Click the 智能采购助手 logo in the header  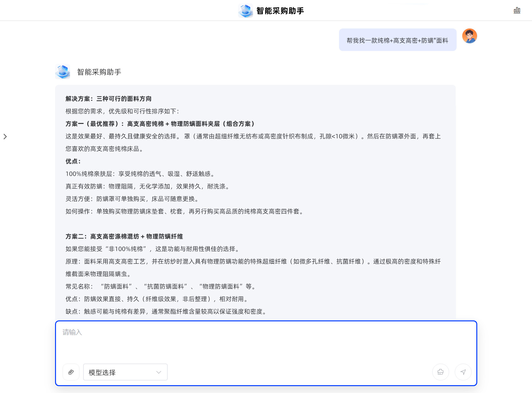tap(246, 10)
